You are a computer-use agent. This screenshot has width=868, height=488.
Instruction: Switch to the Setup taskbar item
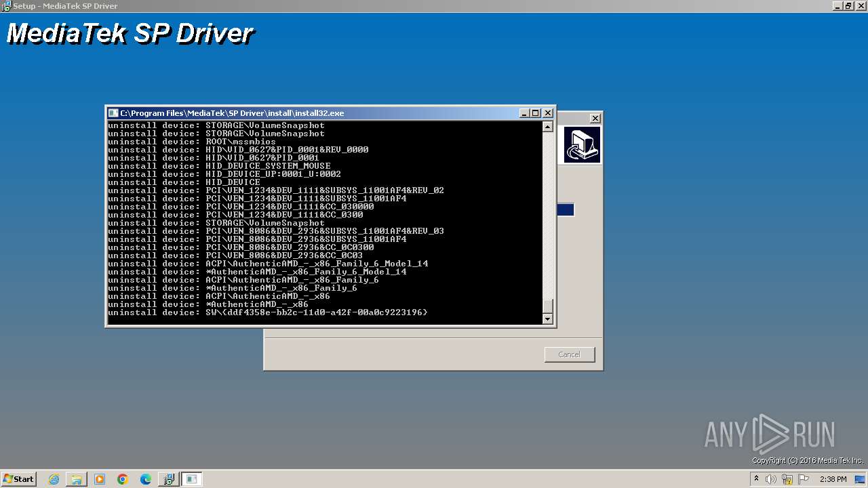[x=169, y=479]
